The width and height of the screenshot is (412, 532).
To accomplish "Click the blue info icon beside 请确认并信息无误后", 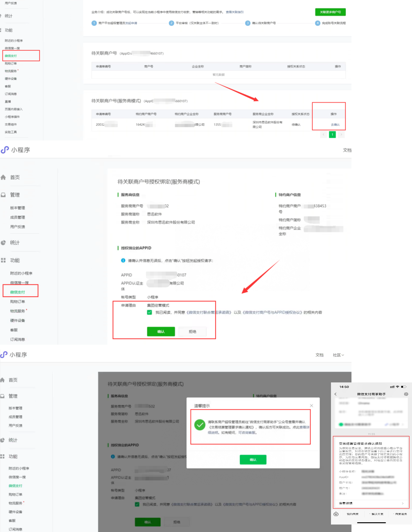I will coord(123,260).
